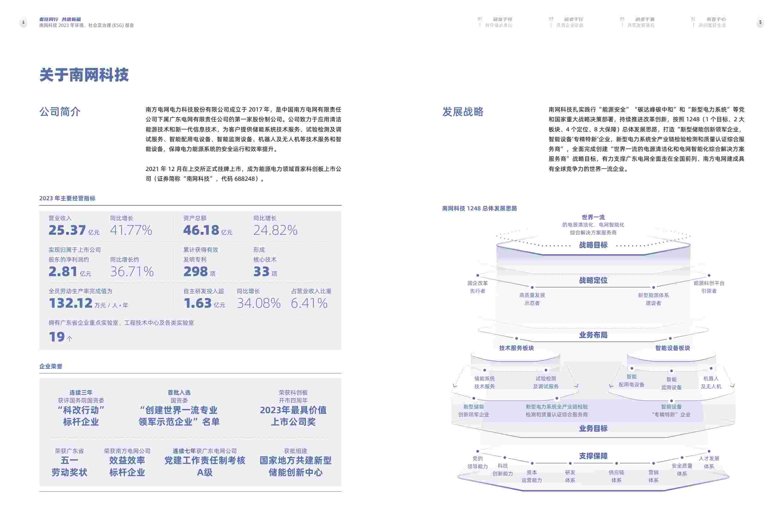Select the heading 关于南网科技
The image size is (784, 532).
click(x=84, y=75)
